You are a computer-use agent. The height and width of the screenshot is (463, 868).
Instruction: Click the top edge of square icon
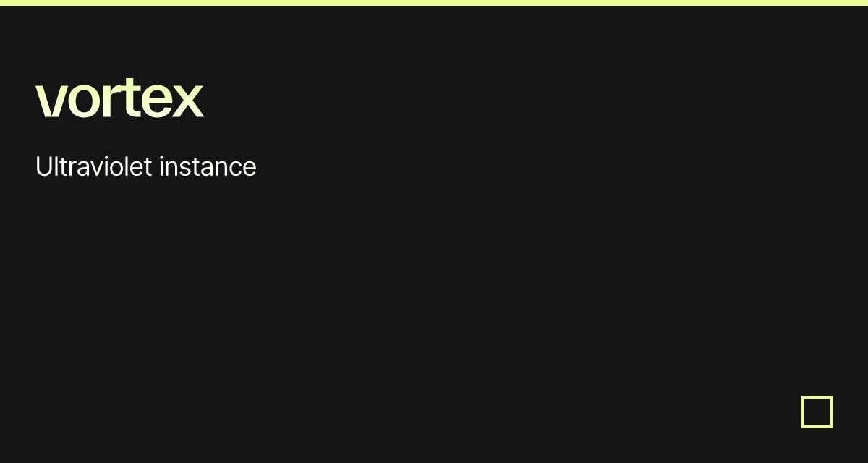[x=817, y=397]
